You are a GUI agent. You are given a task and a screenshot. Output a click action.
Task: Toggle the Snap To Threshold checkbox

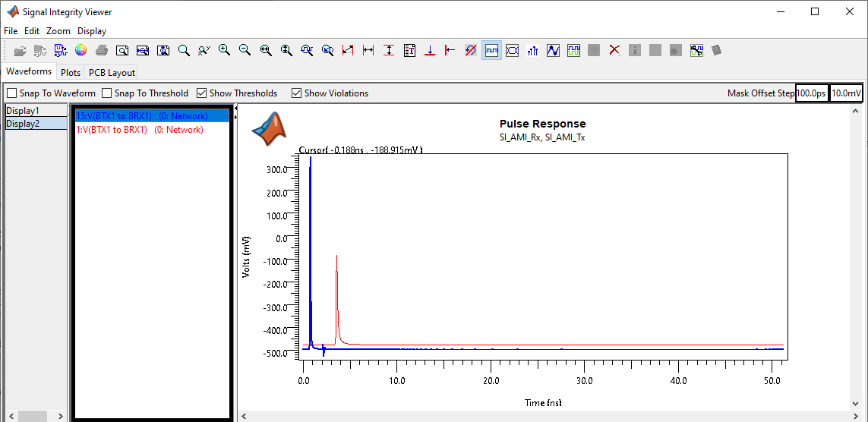[x=107, y=93]
